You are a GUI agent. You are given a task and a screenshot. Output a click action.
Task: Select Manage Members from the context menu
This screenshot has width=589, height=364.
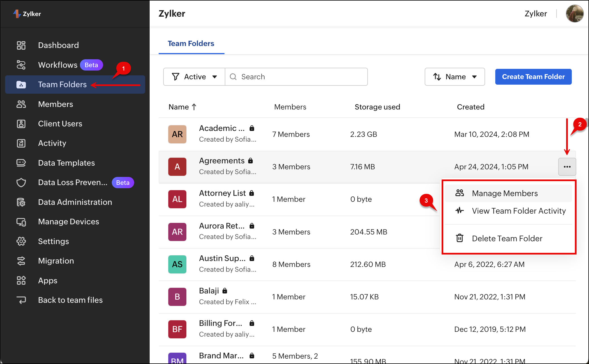505,193
